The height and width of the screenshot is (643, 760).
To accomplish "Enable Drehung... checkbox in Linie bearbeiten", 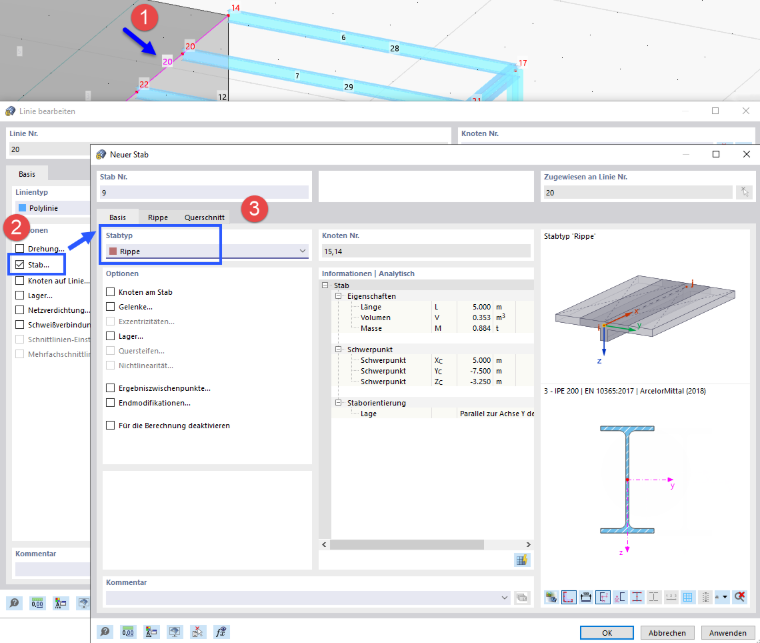I will click(19, 249).
